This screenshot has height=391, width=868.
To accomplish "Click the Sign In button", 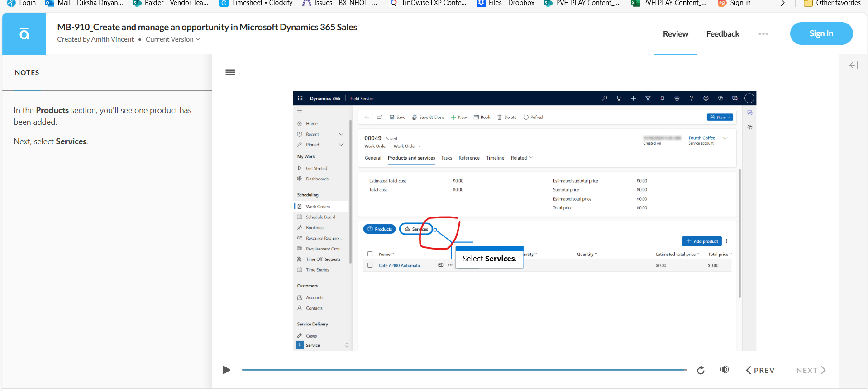I will [821, 33].
